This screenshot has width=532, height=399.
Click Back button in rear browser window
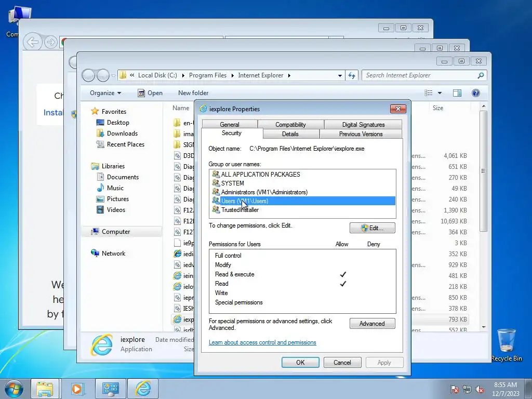[32, 42]
